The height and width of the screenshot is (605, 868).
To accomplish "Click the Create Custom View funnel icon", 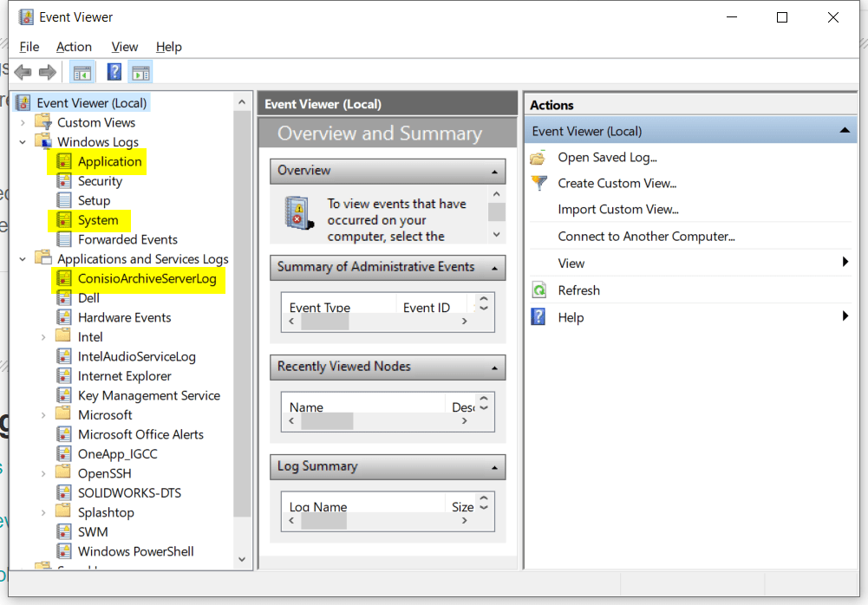I will pos(538,183).
